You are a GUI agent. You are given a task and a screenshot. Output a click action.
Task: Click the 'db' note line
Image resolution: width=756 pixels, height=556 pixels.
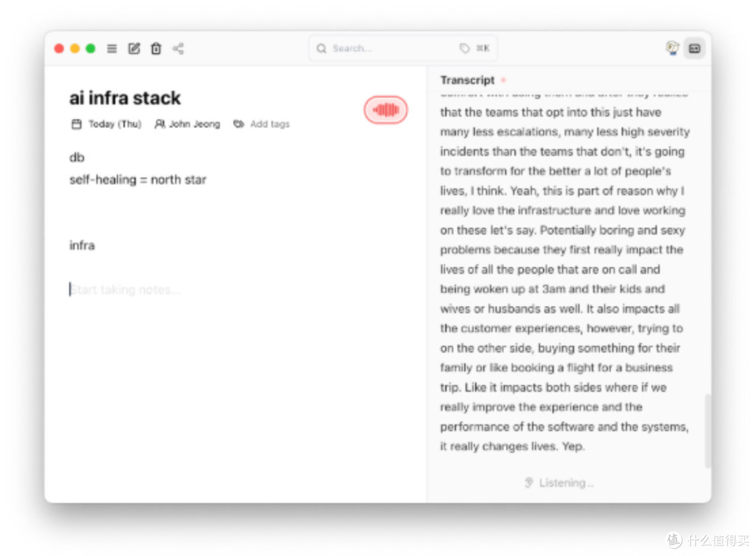(x=77, y=157)
